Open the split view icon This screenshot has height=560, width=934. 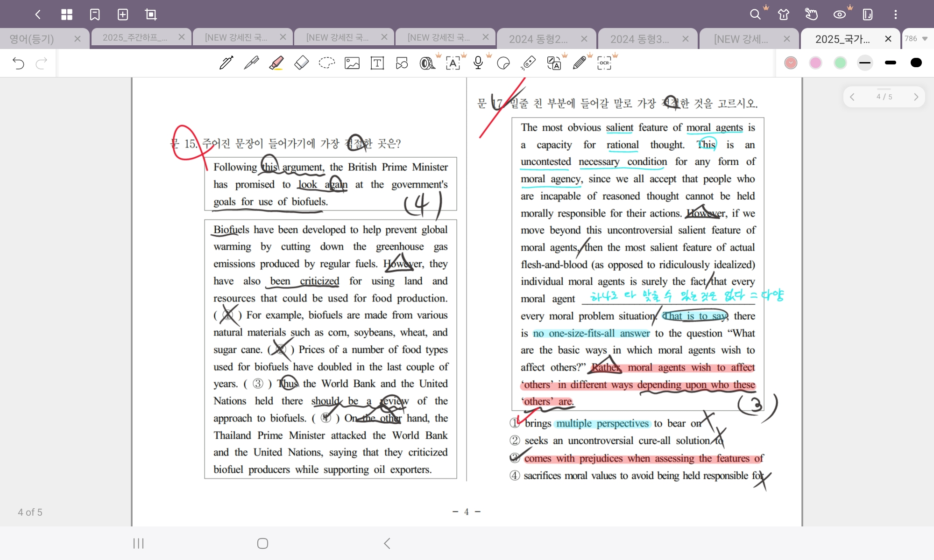(x=868, y=14)
